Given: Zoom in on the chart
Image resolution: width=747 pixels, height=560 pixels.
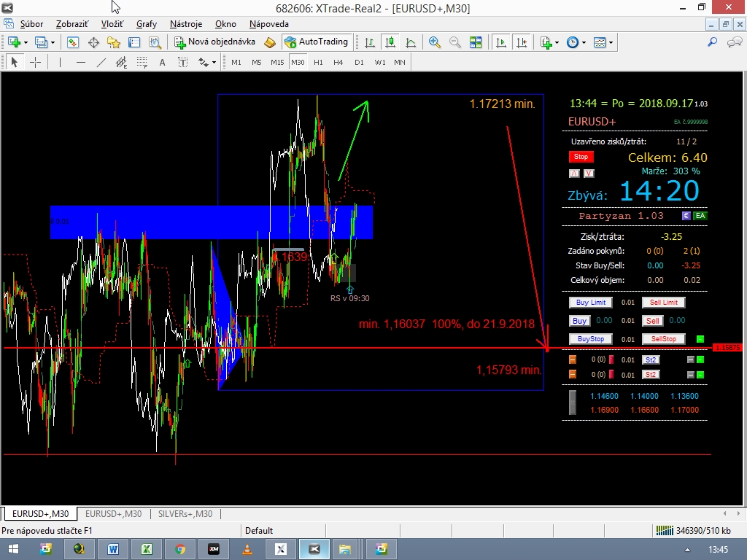Looking at the screenshot, I should point(435,42).
